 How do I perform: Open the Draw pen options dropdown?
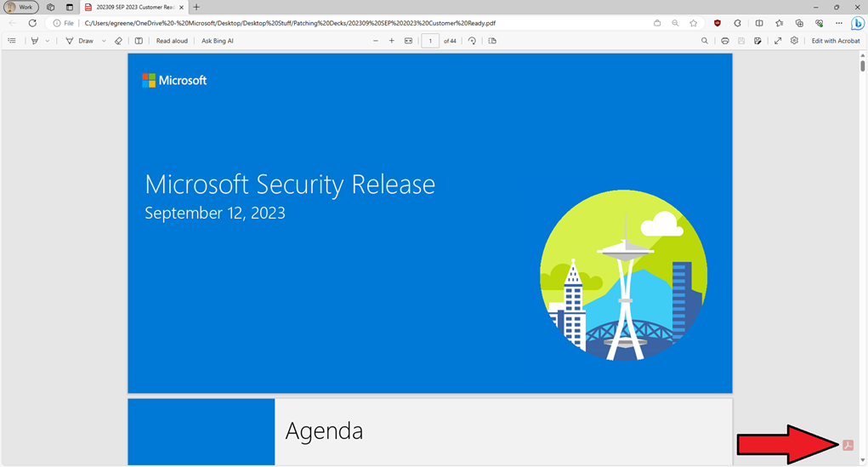pyautogui.click(x=104, y=41)
